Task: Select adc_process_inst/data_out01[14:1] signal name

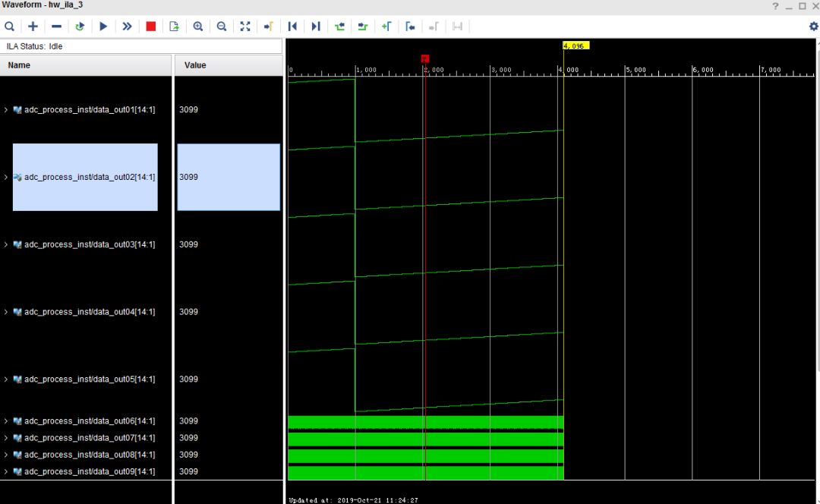Action: [x=90, y=110]
